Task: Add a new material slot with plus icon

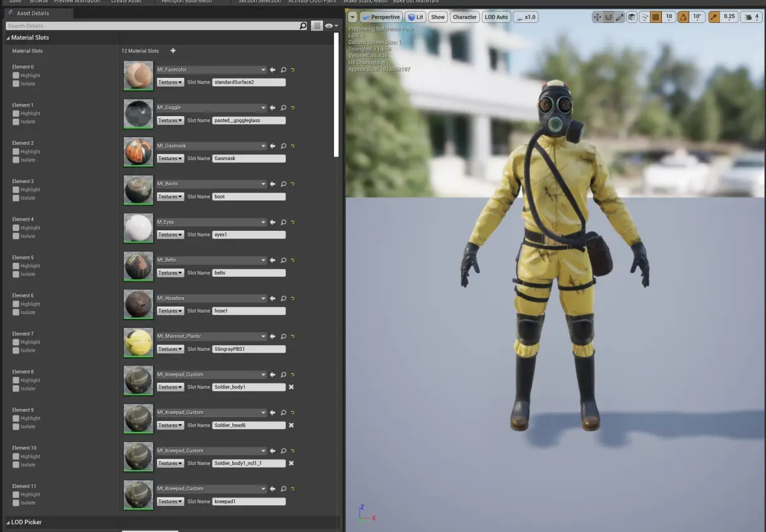Action: [x=173, y=50]
